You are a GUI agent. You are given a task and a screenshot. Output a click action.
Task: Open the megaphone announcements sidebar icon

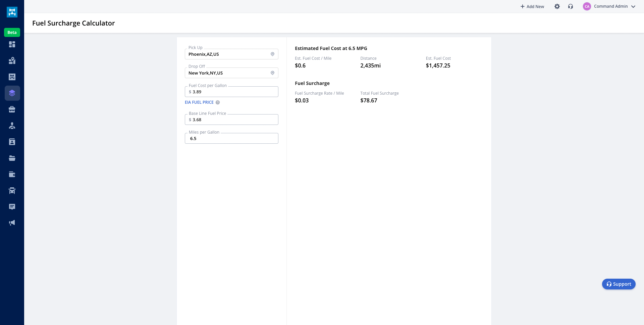12,223
